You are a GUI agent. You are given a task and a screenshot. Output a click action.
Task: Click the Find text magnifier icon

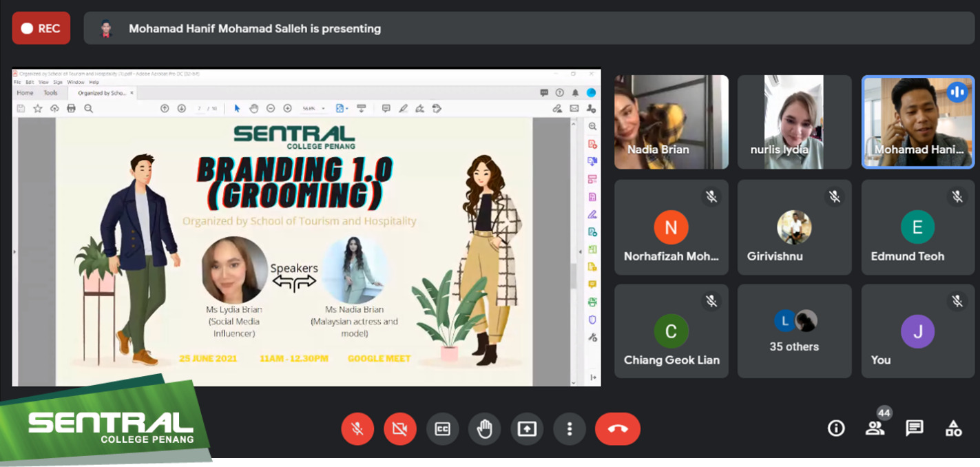[x=88, y=108]
